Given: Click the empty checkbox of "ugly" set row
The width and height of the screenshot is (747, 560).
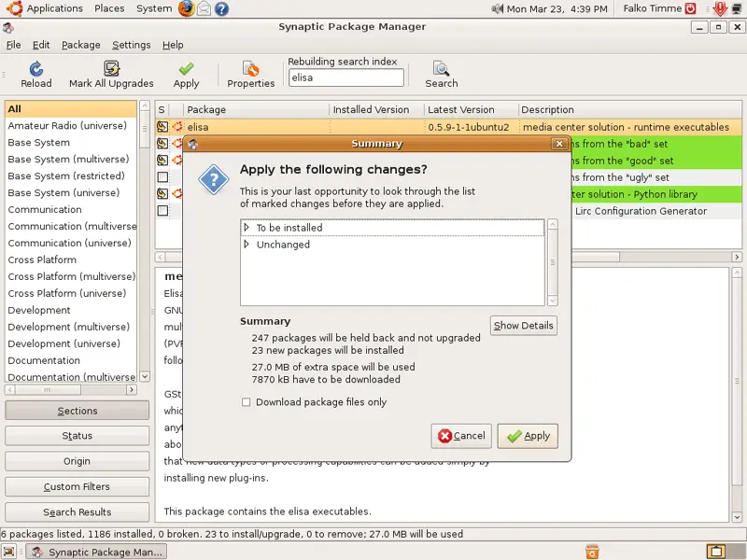Looking at the screenshot, I should (162, 177).
